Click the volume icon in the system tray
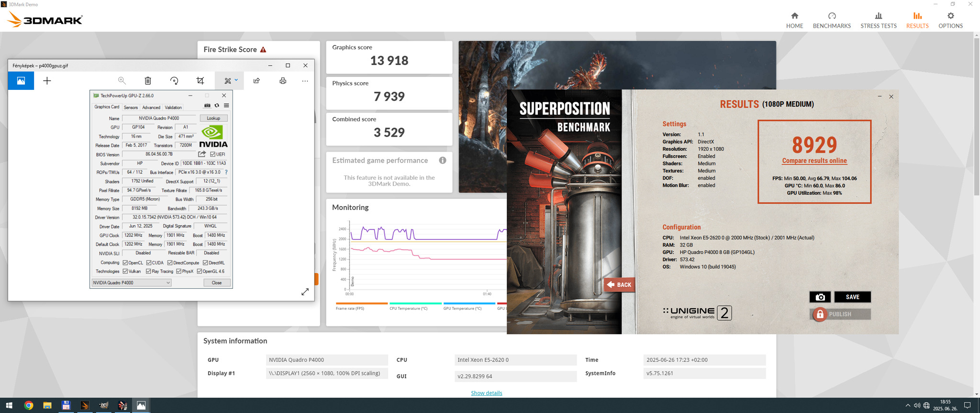Screen dimensions: 980x413 917,405
